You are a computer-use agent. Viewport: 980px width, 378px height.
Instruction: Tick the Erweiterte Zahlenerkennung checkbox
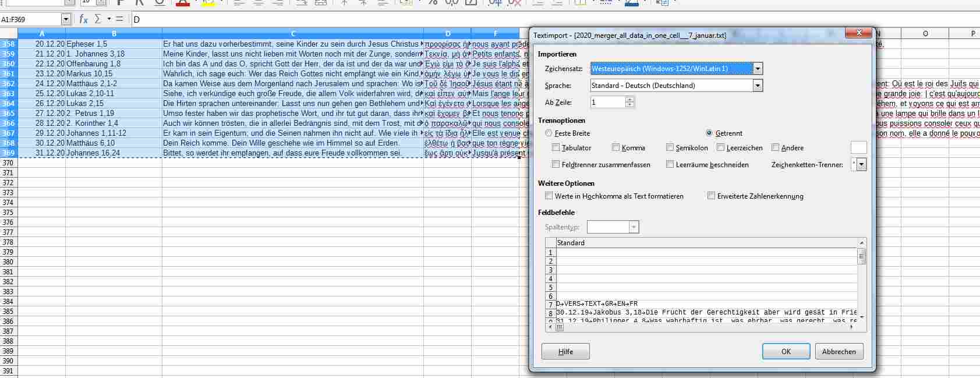[x=711, y=196]
